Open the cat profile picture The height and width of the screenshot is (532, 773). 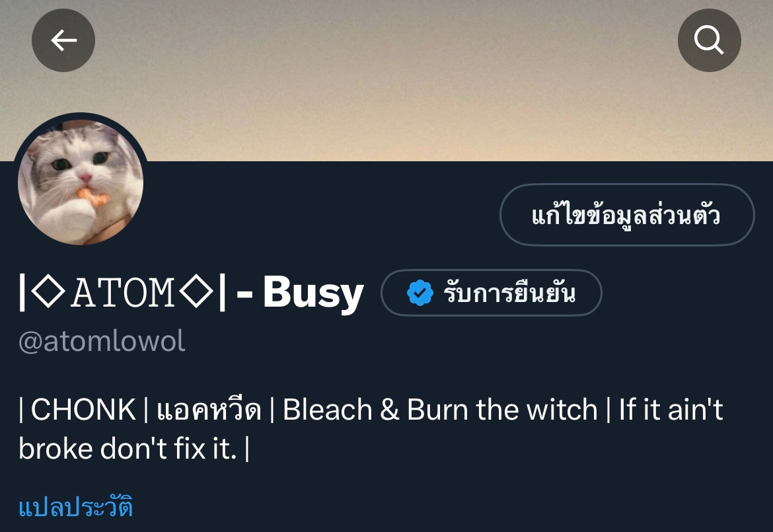[81, 182]
